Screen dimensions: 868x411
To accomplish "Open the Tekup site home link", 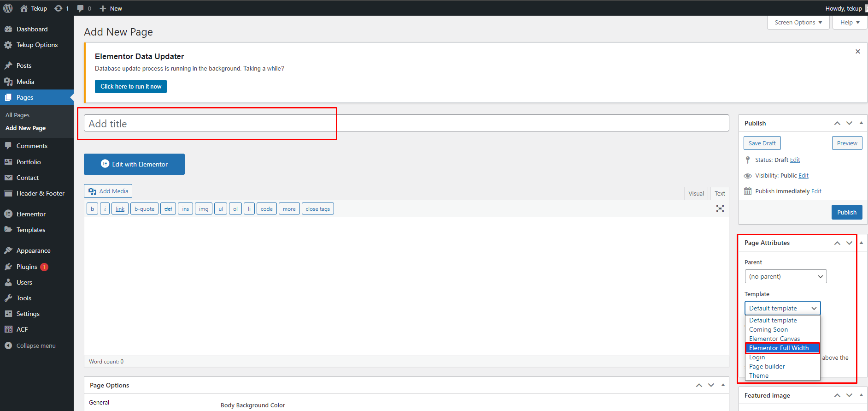I will pyautogui.click(x=34, y=8).
